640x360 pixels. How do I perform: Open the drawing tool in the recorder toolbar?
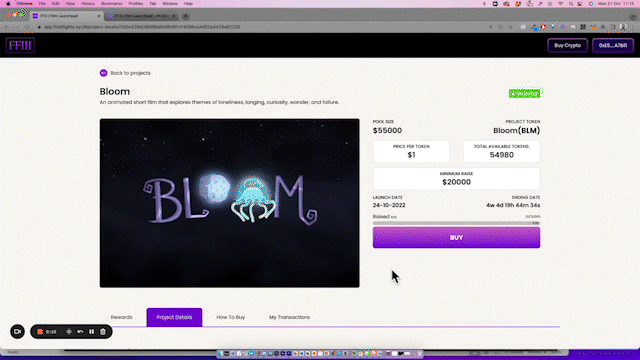(x=69, y=332)
